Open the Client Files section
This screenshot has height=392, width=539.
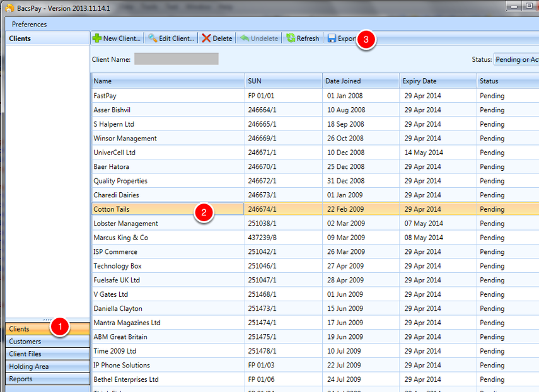[47, 354]
